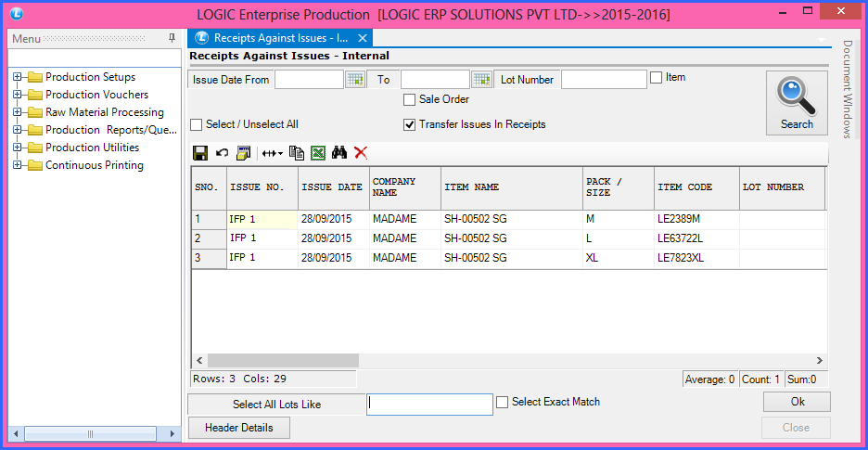Click item code cell LE63722L
The image size is (868, 450).
point(696,238)
